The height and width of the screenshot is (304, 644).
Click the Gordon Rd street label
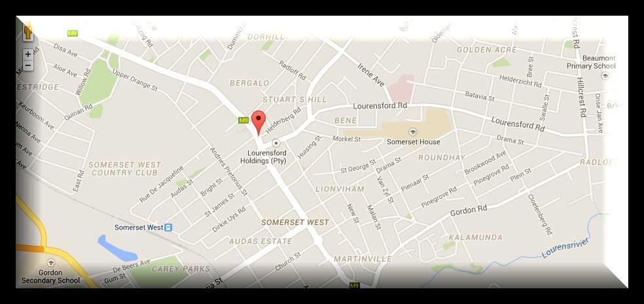point(469,211)
